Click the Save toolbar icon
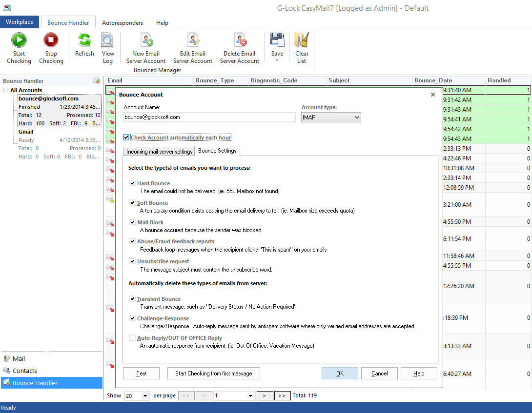The image size is (532, 413). pos(277,40)
